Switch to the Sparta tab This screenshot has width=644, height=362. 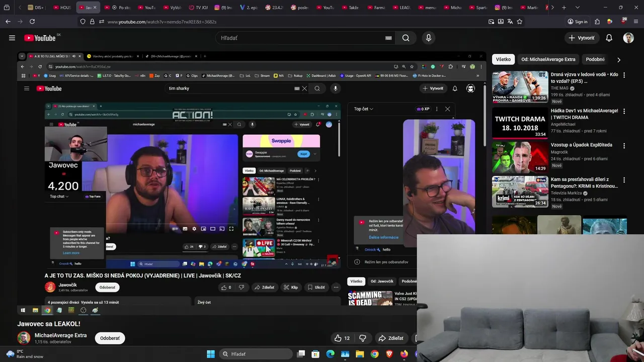478,8
